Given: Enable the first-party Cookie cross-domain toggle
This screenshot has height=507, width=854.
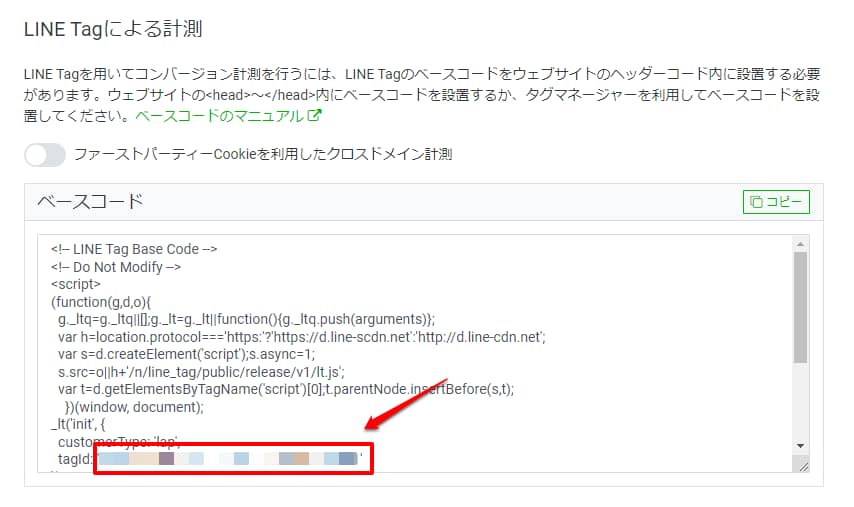Looking at the screenshot, I should click(x=45, y=154).
